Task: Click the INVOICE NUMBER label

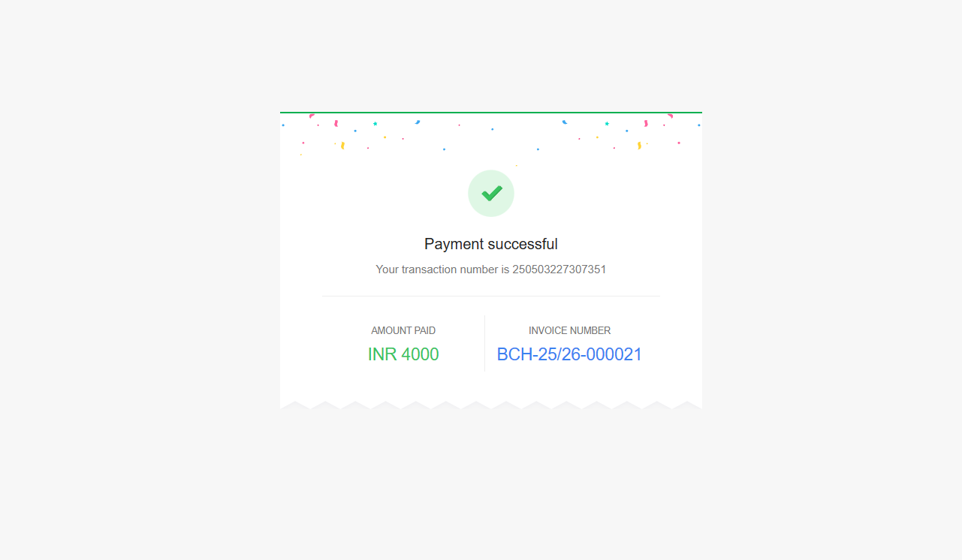Action: point(569,330)
